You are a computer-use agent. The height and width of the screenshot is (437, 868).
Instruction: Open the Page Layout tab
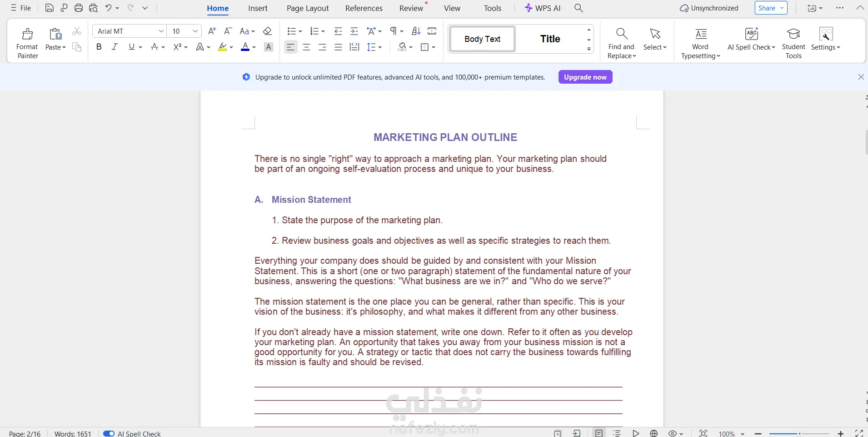[x=308, y=8]
